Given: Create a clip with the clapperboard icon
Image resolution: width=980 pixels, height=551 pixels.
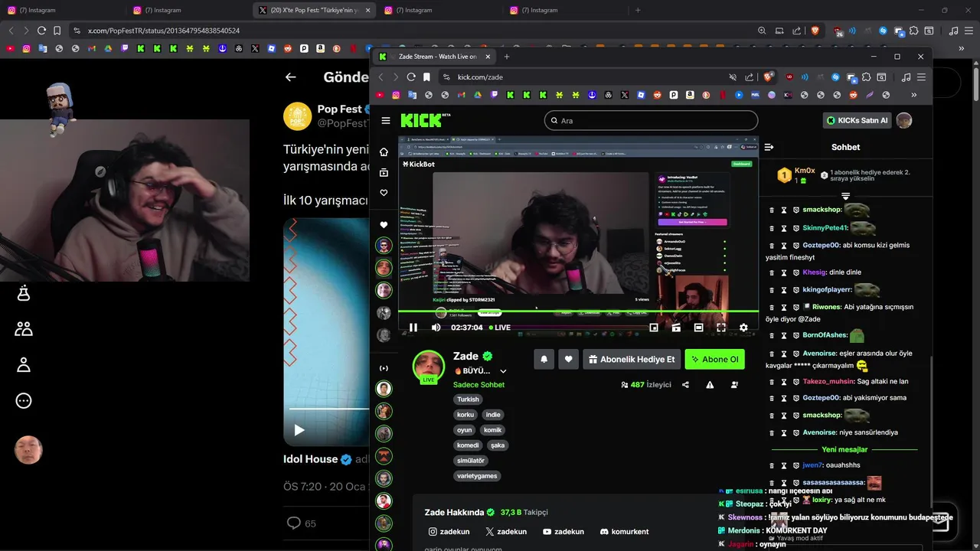Looking at the screenshot, I should click(676, 328).
